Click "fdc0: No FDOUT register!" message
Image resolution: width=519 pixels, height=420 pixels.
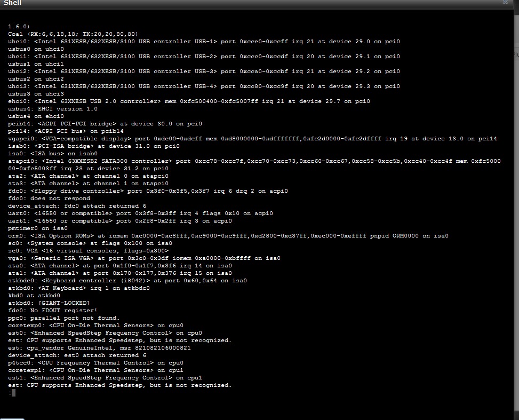(53, 311)
